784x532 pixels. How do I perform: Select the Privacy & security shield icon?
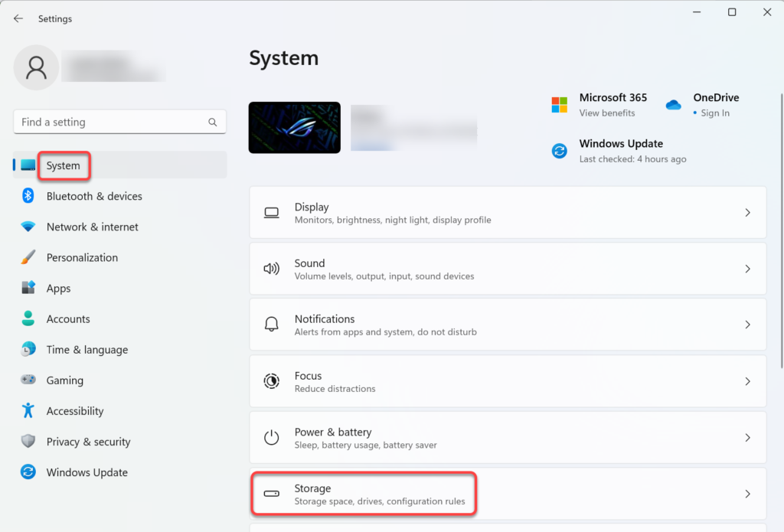(28, 441)
